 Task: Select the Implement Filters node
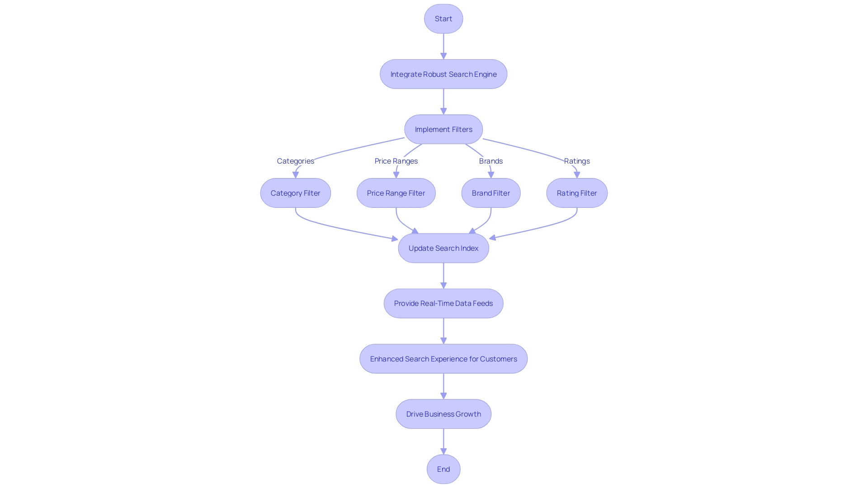pyautogui.click(x=444, y=129)
